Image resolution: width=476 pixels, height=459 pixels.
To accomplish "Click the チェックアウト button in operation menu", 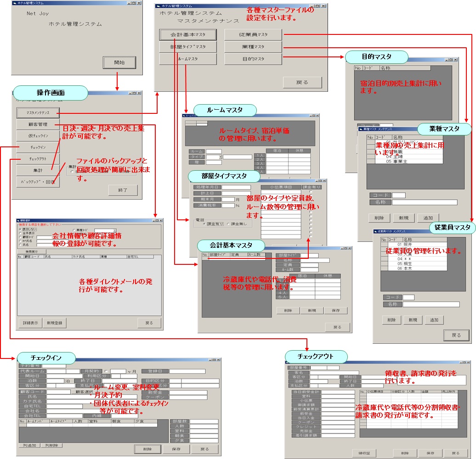I will tap(38, 159).
